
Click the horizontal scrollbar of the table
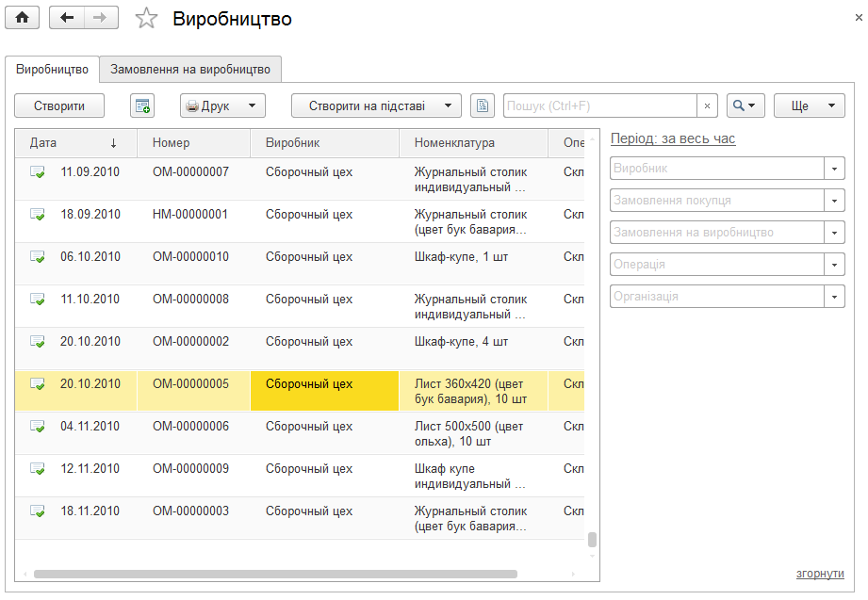[x=276, y=574]
